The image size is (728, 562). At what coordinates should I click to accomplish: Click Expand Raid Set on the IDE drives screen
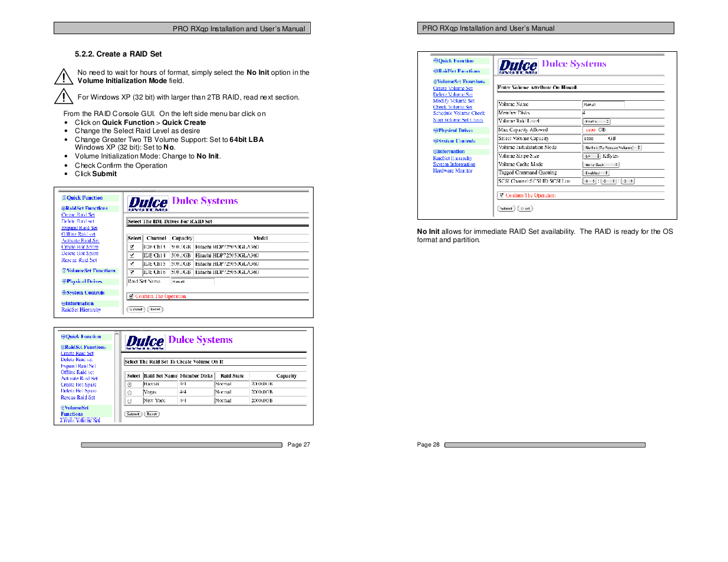point(80,228)
